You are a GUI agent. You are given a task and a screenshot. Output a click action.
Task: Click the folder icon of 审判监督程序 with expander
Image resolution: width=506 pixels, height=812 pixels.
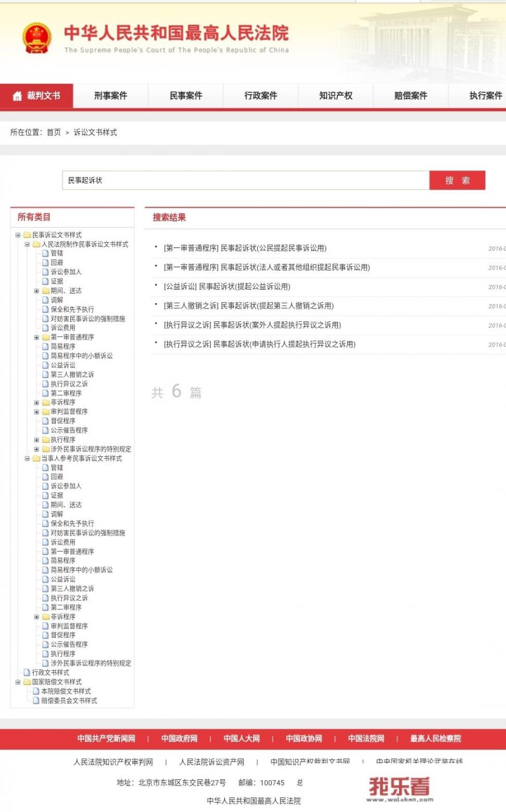coord(46,411)
